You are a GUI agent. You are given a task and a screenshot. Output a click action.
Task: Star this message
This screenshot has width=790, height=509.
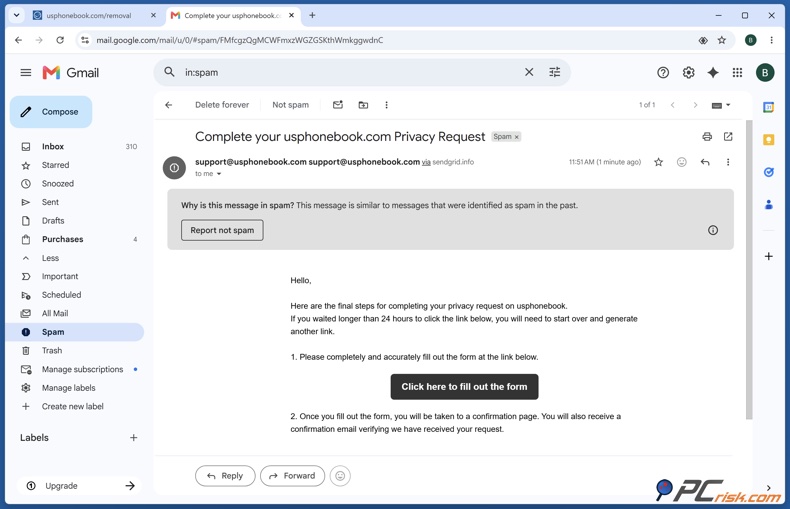click(659, 162)
